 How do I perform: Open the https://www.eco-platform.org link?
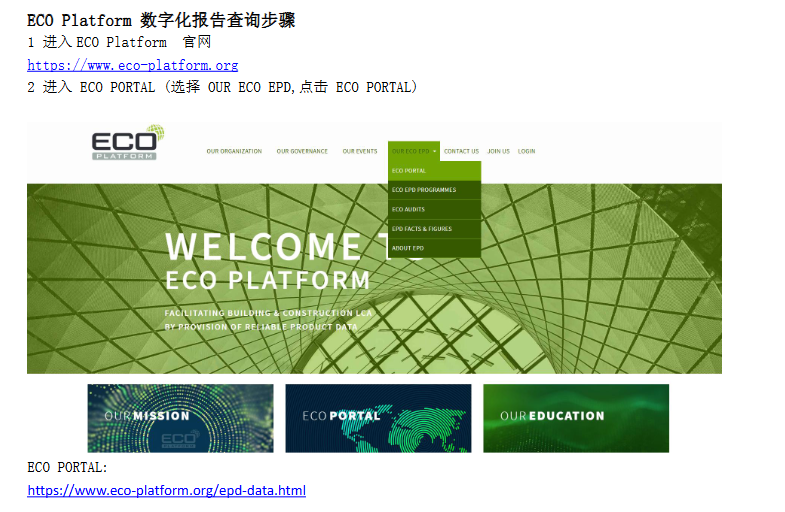[133, 66]
